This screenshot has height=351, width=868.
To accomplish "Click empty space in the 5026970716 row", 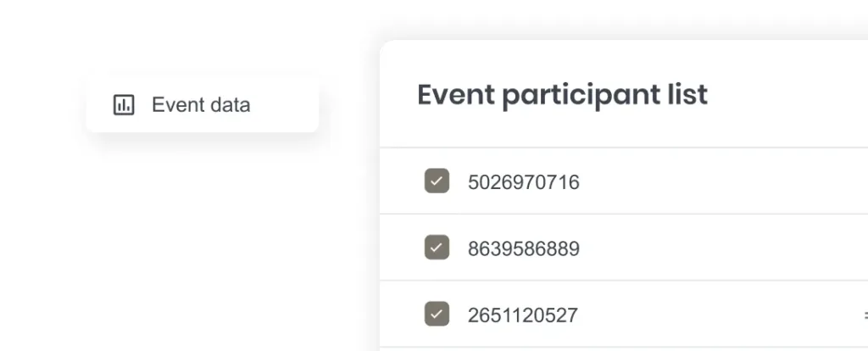I will (720, 181).
